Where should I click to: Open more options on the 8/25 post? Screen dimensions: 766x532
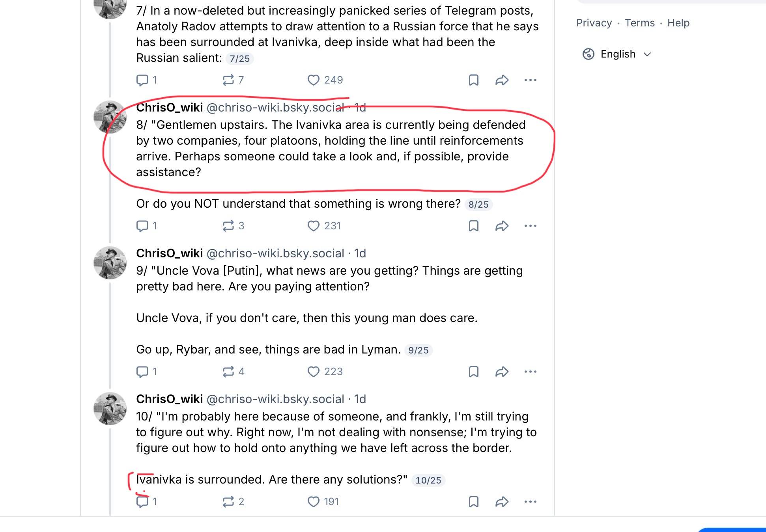[x=530, y=226]
